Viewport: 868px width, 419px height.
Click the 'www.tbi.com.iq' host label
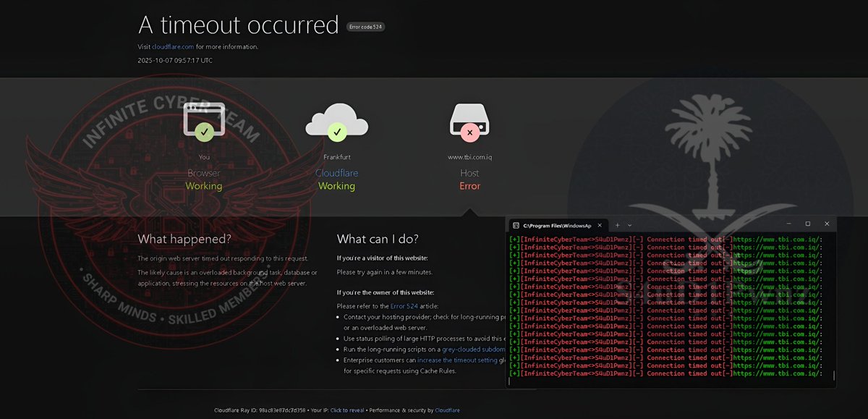[x=470, y=157]
